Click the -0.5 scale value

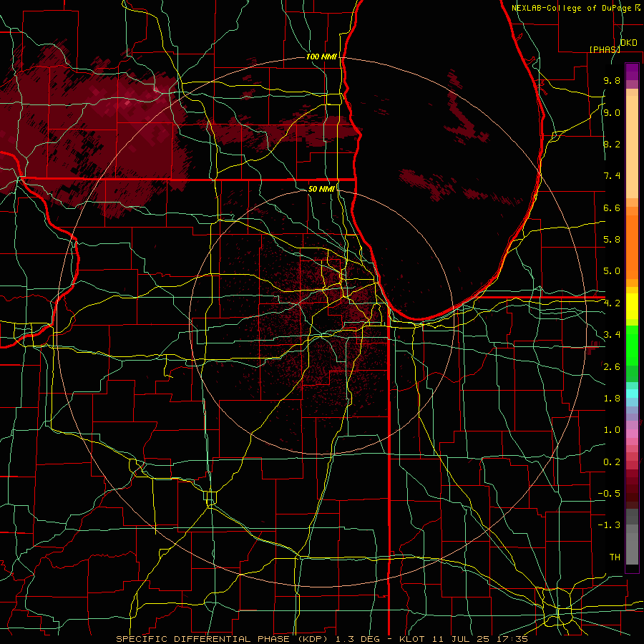click(x=609, y=494)
